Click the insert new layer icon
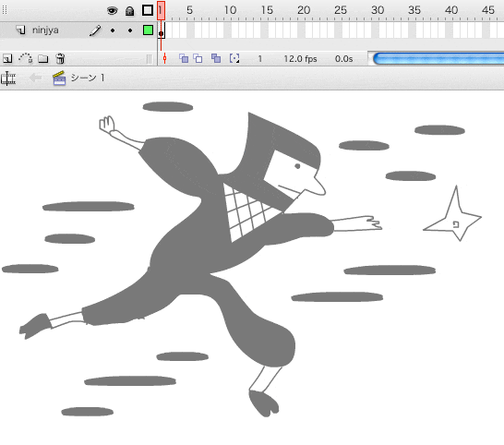The width and height of the screenshot is (504, 445). (x=7, y=58)
